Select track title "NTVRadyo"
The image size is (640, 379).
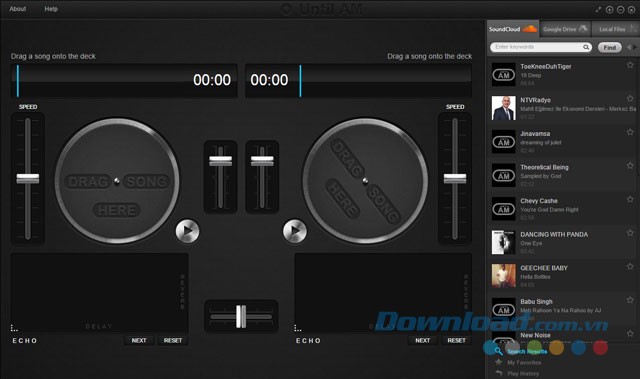536,100
